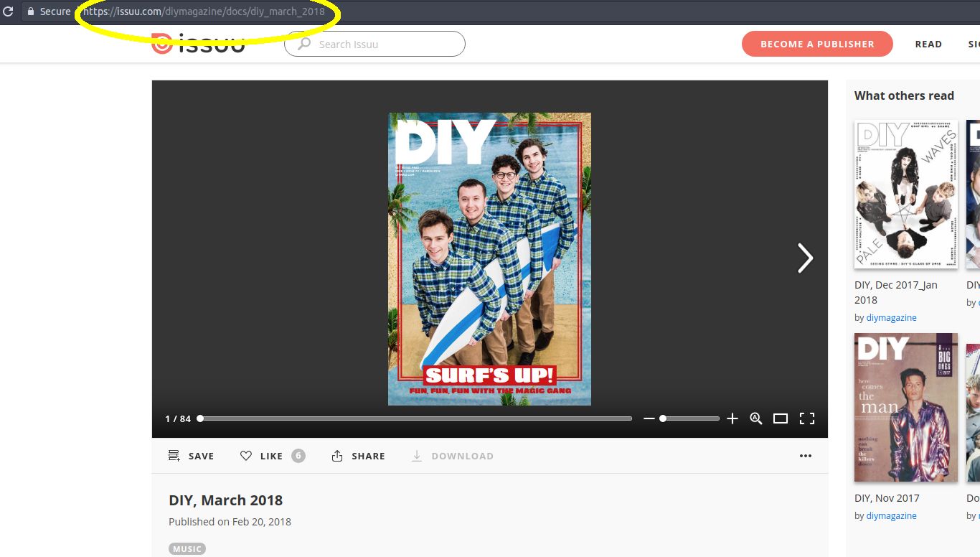Go to next page with the right arrow

(x=805, y=258)
